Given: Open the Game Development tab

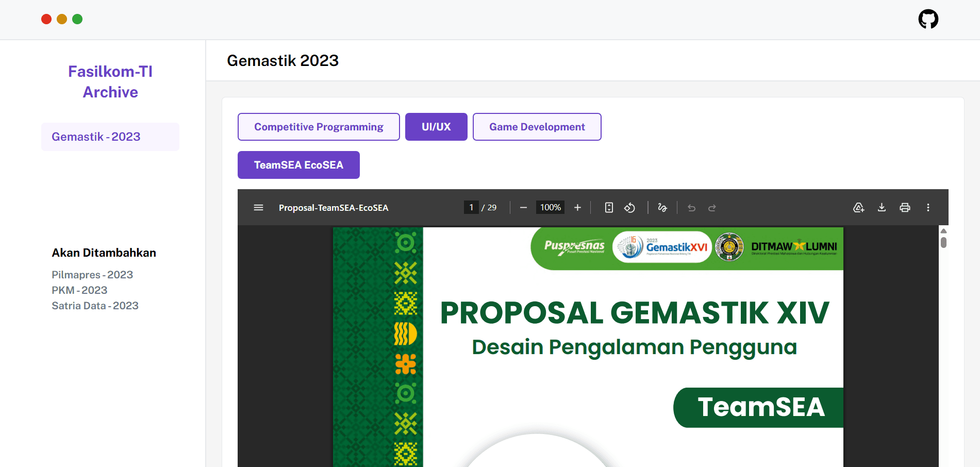Looking at the screenshot, I should (537, 127).
